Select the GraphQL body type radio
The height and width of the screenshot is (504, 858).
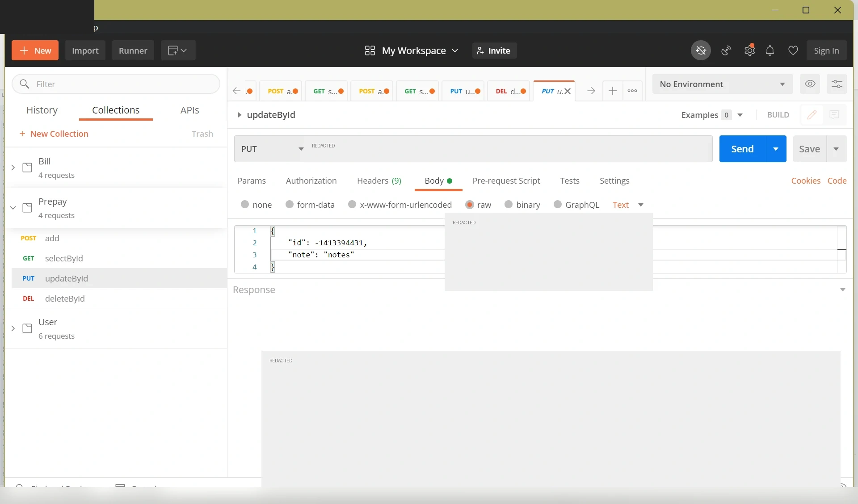tap(558, 204)
